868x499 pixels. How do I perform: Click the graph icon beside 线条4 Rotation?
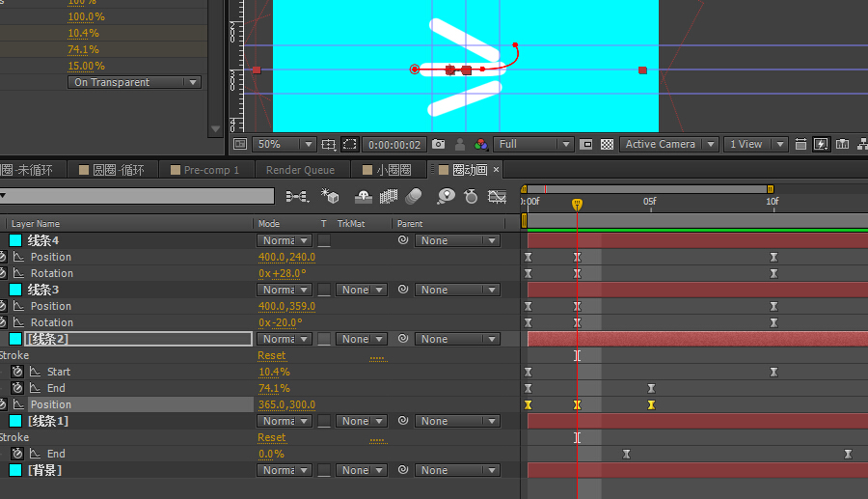(x=19, y=273)
